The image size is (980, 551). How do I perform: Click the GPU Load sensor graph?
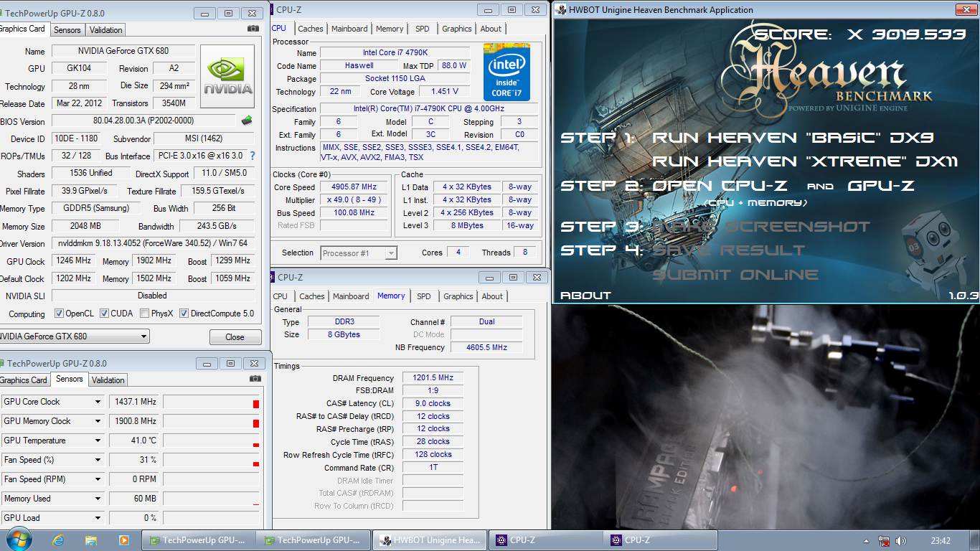(212, 518)
